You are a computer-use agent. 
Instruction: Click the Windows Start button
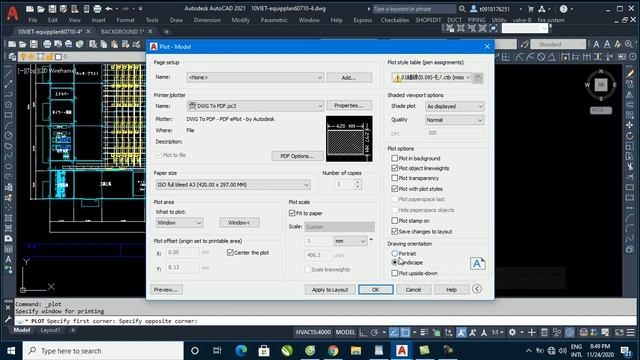(x=11, y=351)
